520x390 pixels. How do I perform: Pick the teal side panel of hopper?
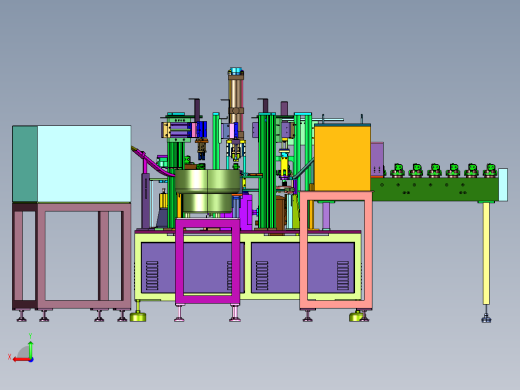point(25,164)
